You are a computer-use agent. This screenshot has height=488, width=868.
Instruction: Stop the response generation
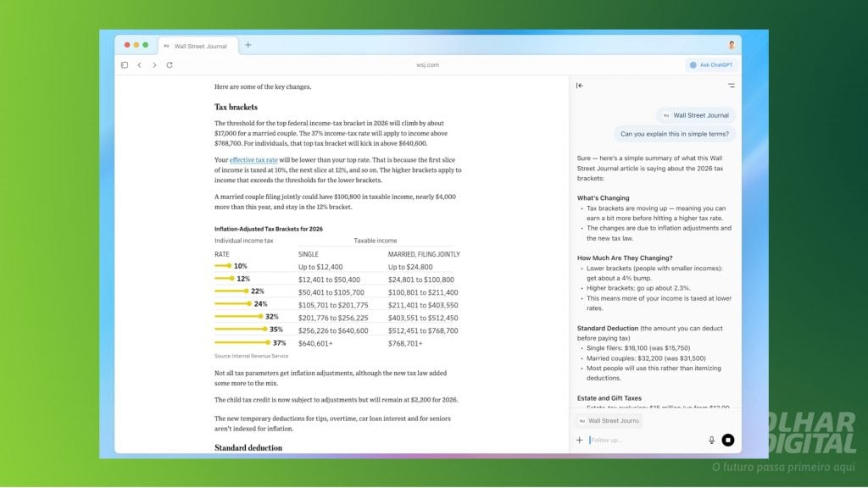pos(727,440)
